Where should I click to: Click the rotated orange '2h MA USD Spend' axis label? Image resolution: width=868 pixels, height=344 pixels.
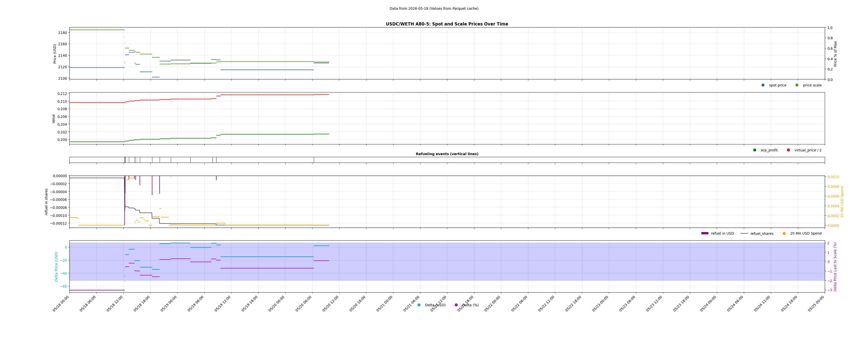pyautogui.click(x=842, y=202)
